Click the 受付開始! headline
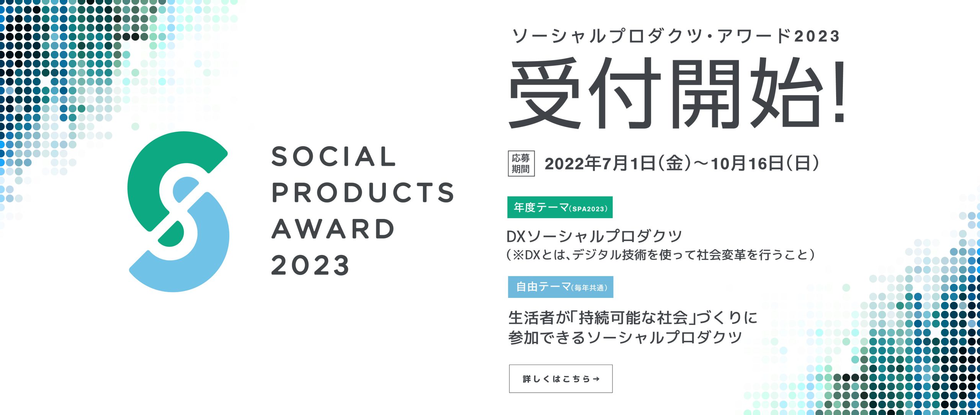 click(x=678, y=94)
